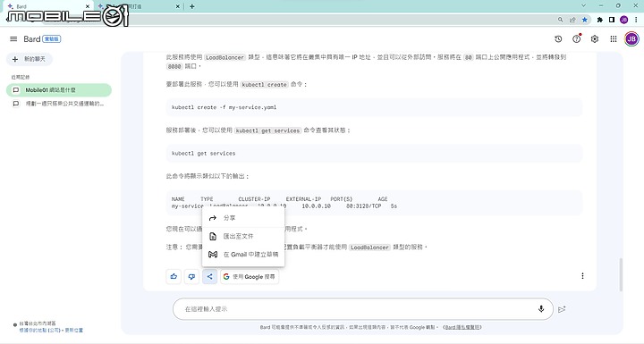644x344 pixels.
Task: Open the Chrome profile JB icon
Action: click(624, 20)
